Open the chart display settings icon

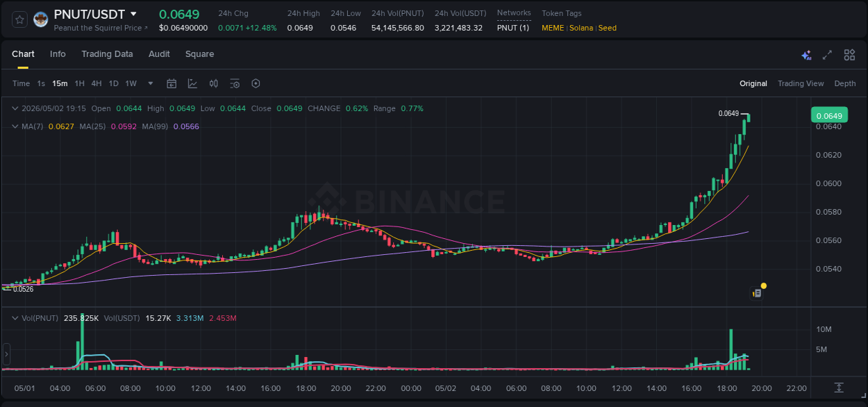tap(235, 83)
